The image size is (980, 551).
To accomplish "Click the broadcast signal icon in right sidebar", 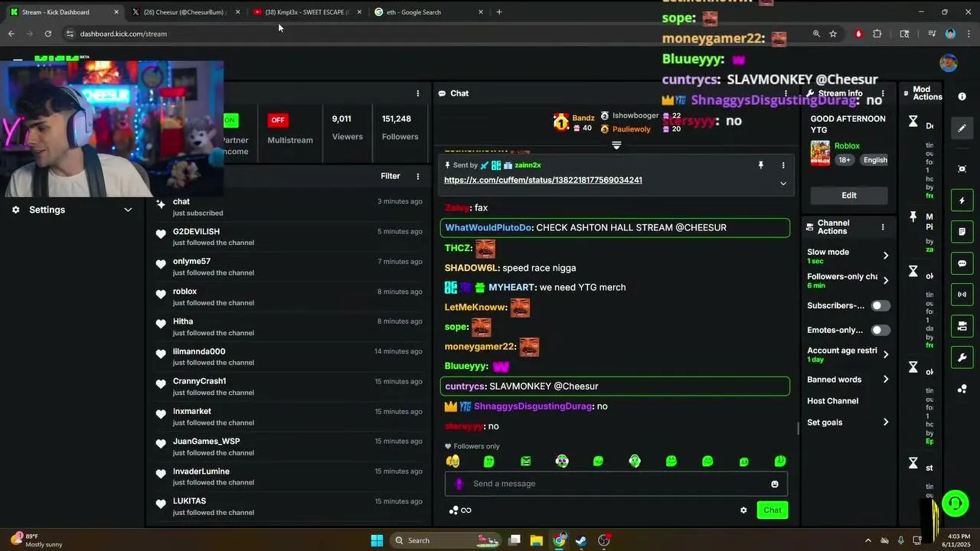I will (x=962, y=295).
